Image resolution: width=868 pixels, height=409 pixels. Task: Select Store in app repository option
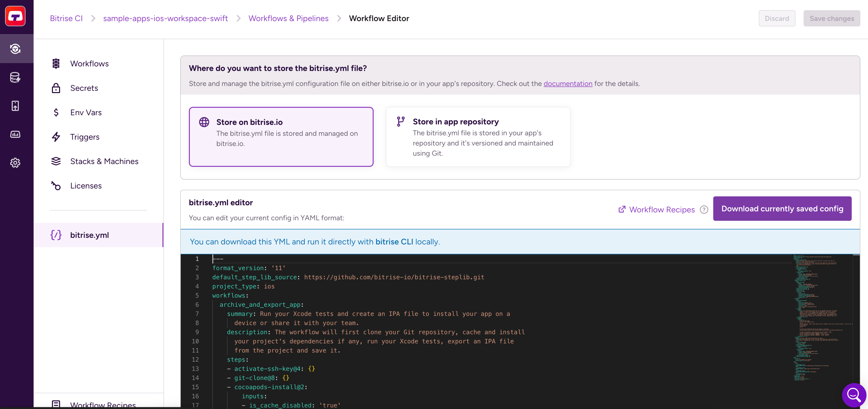click(x=478, y=137)
